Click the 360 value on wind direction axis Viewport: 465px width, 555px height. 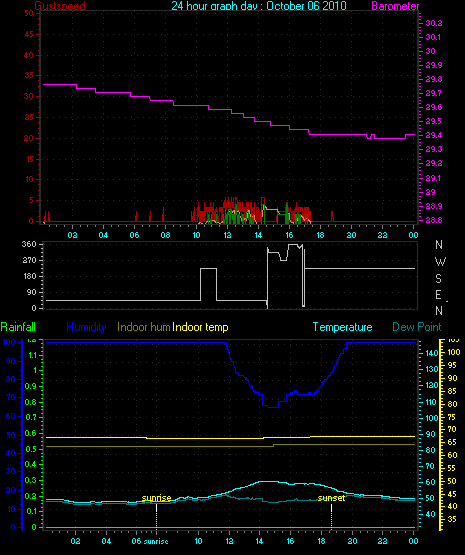[29, 244]
